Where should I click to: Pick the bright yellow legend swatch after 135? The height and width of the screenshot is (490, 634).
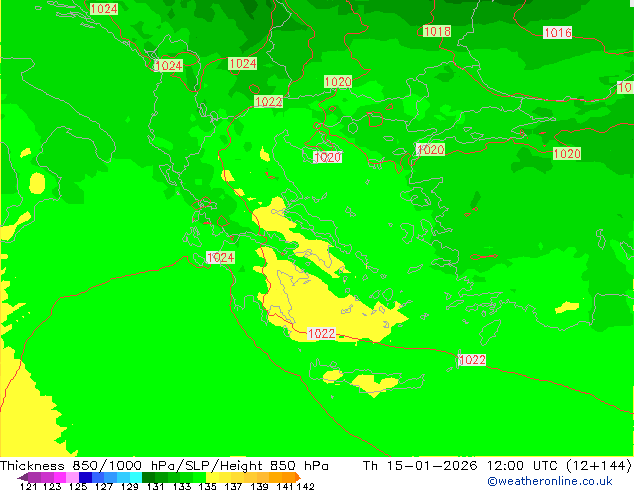point(212,477)
